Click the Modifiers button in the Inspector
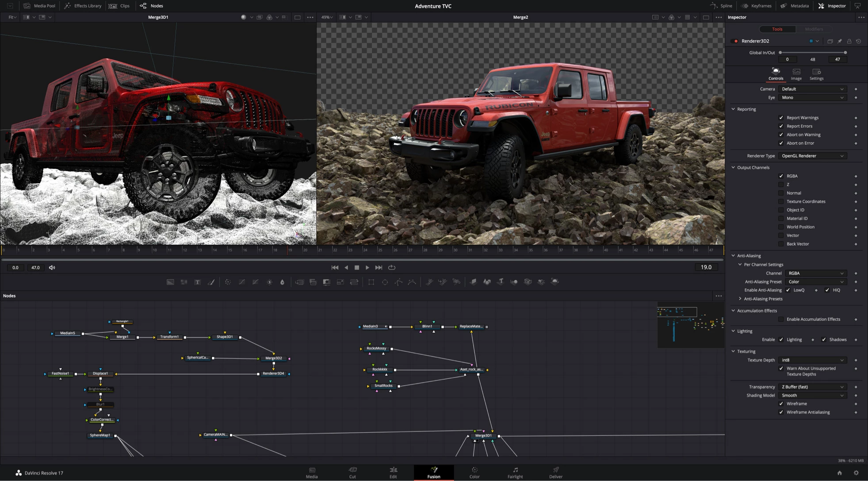This screenshot has width=868, height=481. click(x=814, y=29)
